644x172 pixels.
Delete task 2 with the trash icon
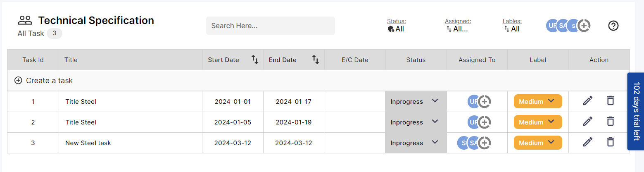point(610,122)
